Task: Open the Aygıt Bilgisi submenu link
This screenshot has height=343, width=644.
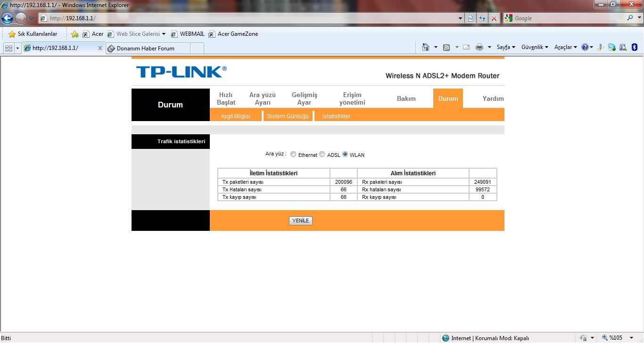Action: point(235,116)
